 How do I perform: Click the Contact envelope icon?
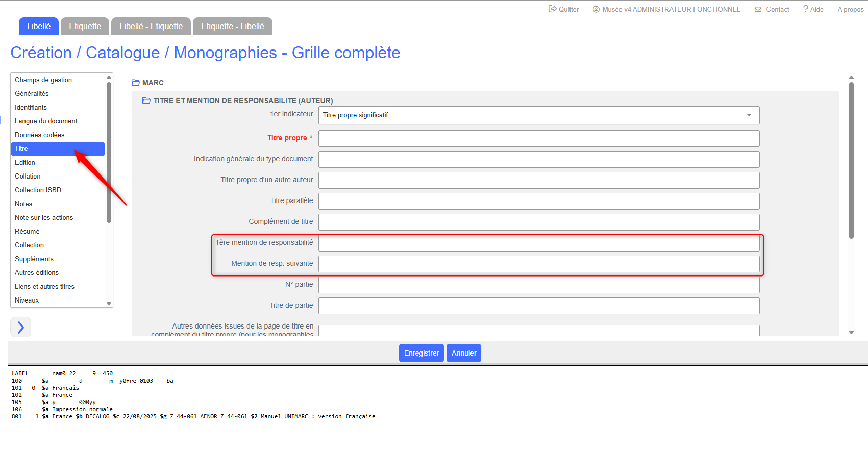(x=758, y=9)
